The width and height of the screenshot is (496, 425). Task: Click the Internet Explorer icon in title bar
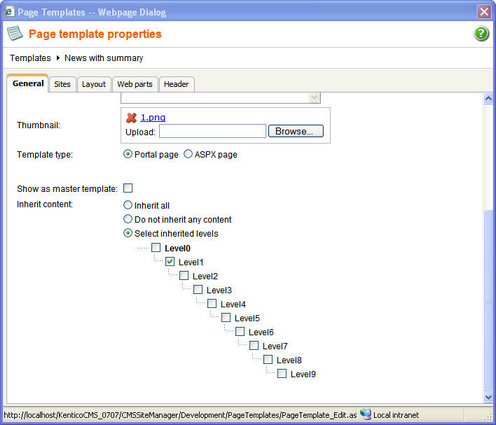pos(9,12)
